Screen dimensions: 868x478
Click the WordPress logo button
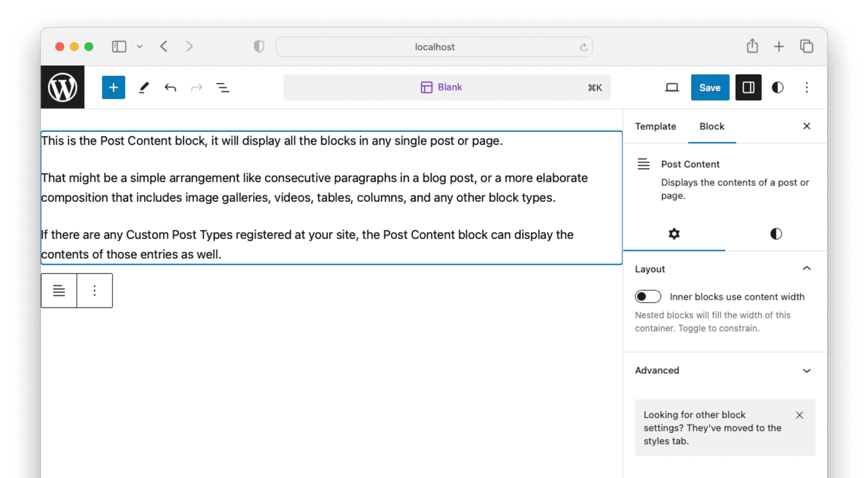[x=62, y=87]
